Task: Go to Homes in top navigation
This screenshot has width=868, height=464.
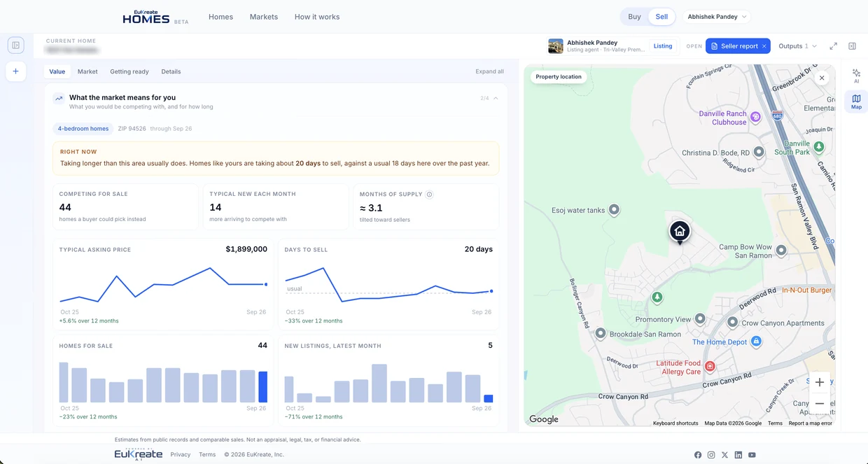Action: [220, 17]
